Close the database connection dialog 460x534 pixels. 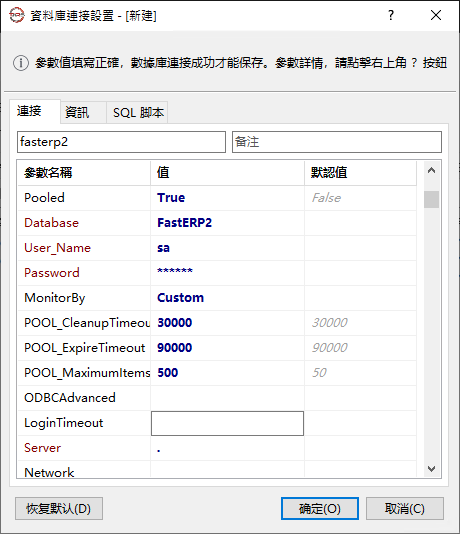pos(436,15)
